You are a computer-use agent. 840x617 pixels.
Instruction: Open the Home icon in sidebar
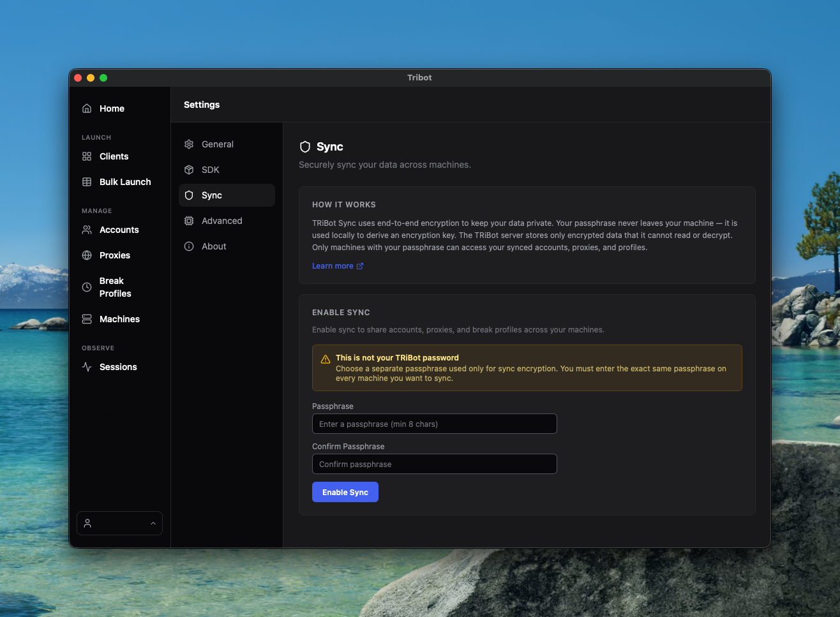[x=87, y=108]
